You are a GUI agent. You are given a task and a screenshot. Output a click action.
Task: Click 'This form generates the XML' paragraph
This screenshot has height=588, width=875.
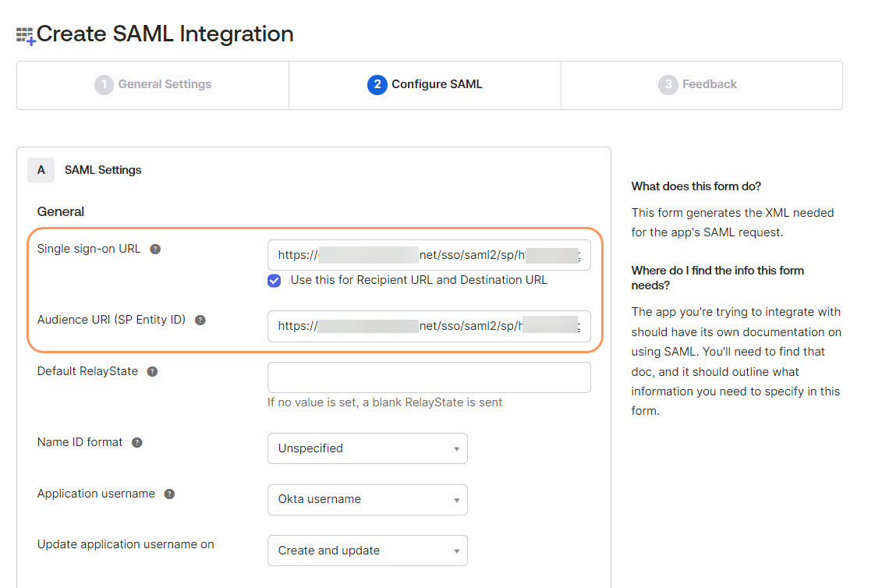click(733, 222)
